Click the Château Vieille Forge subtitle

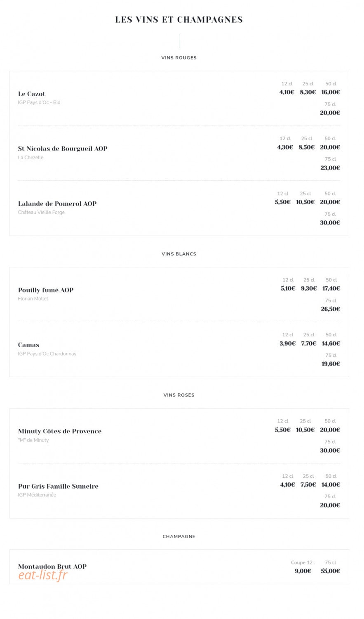coord(41,212)
